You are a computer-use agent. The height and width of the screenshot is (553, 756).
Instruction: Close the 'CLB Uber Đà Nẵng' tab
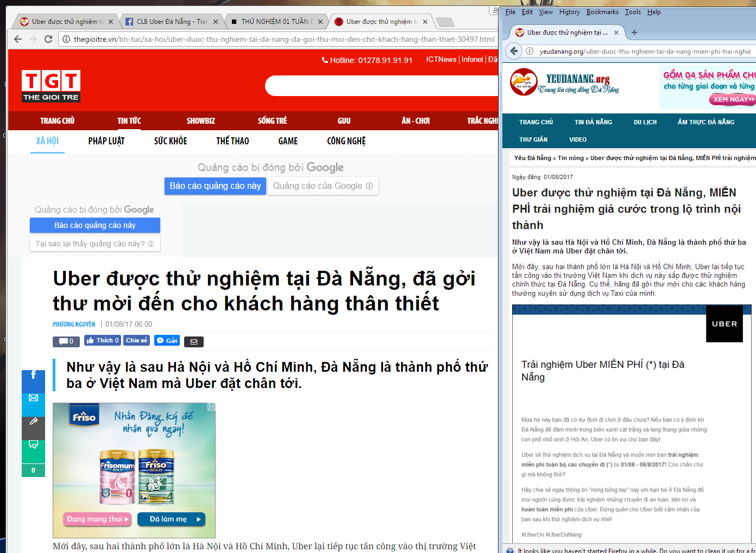coord(216,22)
